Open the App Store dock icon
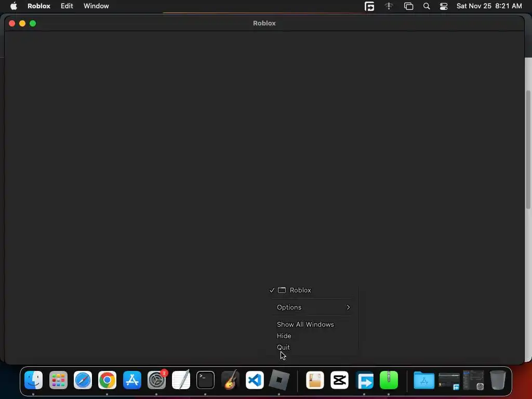Screen dimensions: 532x399 click(132, 380)
